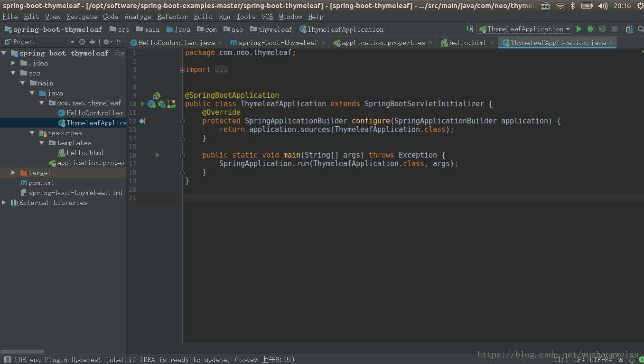Click the IDE and Plugin Updates status message
Image resolution: width=644 pixels, height=364 pixels.
[154, 360]
